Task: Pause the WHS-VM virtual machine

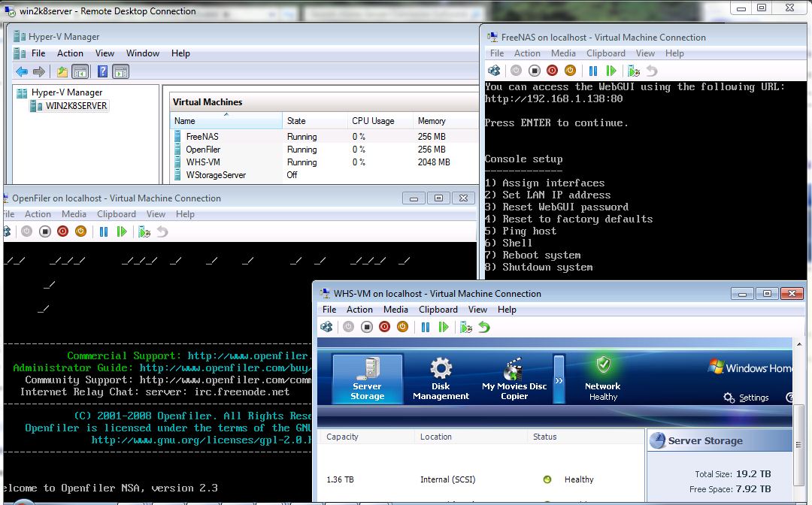Action: coord(426,327)
